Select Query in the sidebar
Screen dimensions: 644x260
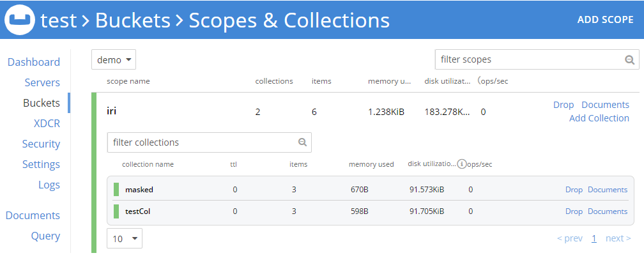45,236
